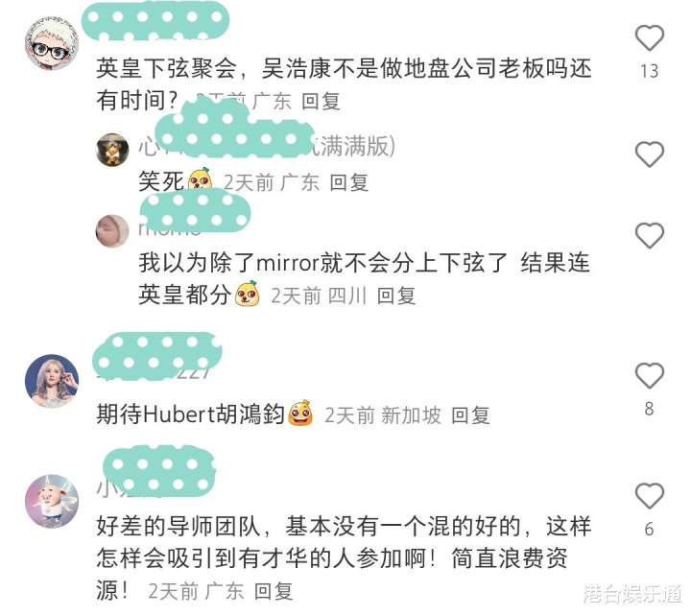Open the baby face avatar profile

[x=112, y=231]
